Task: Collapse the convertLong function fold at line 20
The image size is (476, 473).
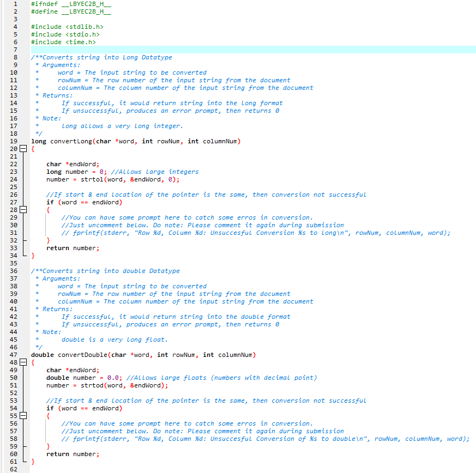Action: coord(23,149)
